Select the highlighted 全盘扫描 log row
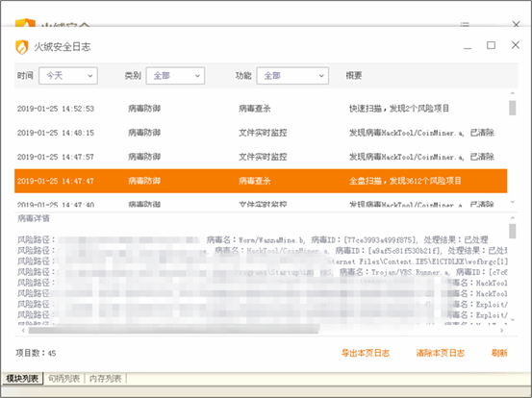 point(261,181)
